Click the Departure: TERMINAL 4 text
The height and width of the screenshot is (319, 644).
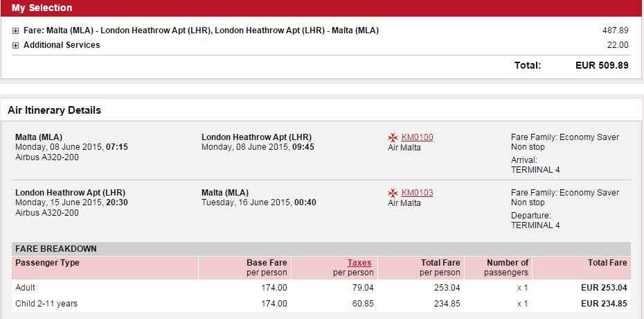click(x=535, y=221)
